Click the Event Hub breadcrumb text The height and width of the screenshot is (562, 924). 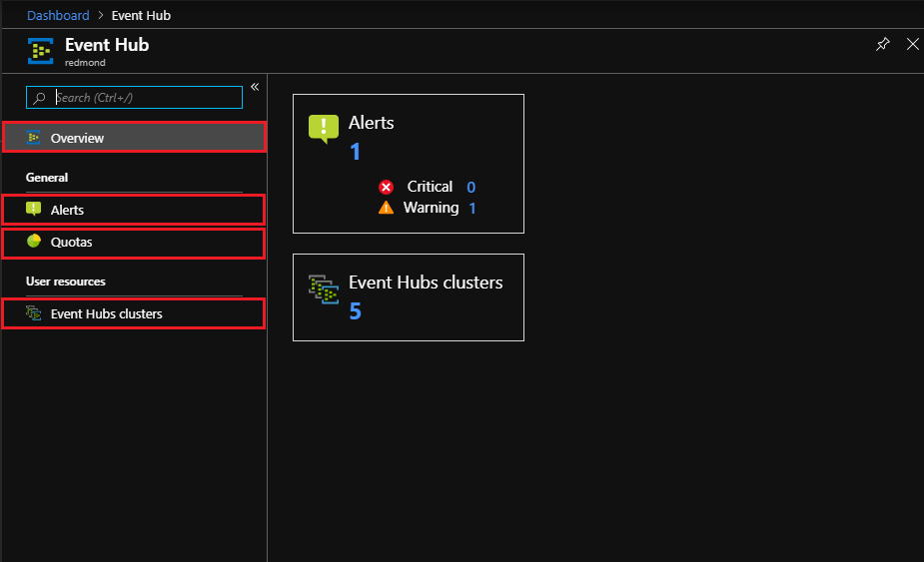click(x=141, y=15)
